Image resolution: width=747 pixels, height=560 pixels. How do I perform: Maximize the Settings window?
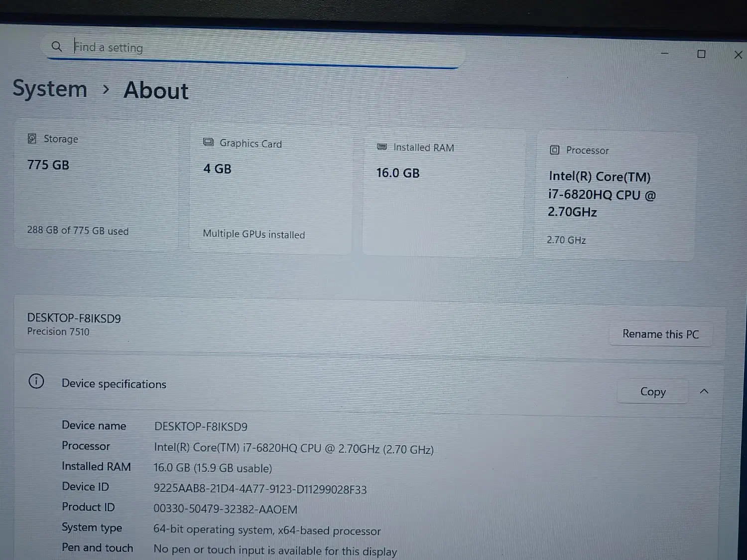701,54
